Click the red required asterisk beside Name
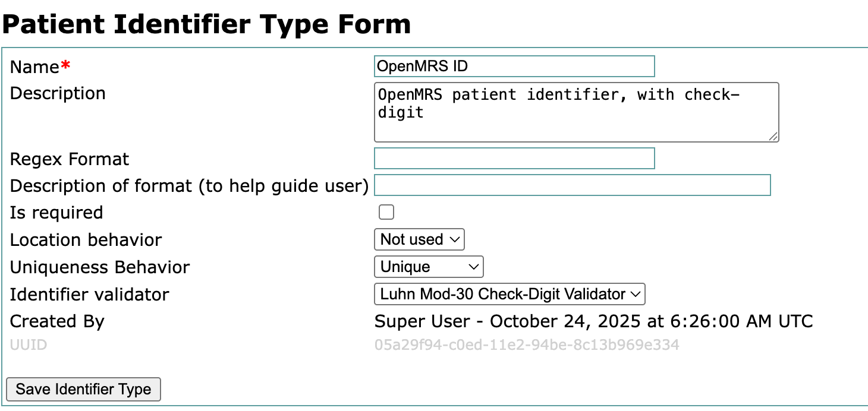 click(x=65, y=67)
